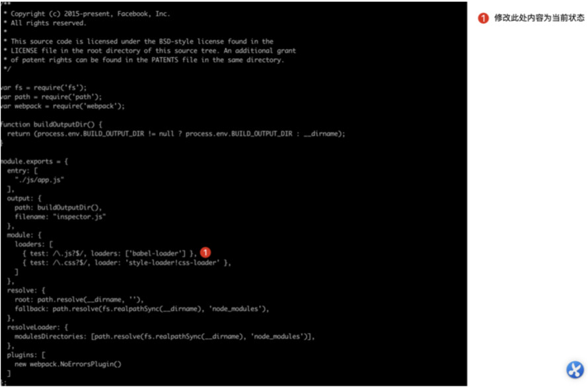Click the Chinese annotation text beside the legend marker
588x387 pixels.
[539, 18]
